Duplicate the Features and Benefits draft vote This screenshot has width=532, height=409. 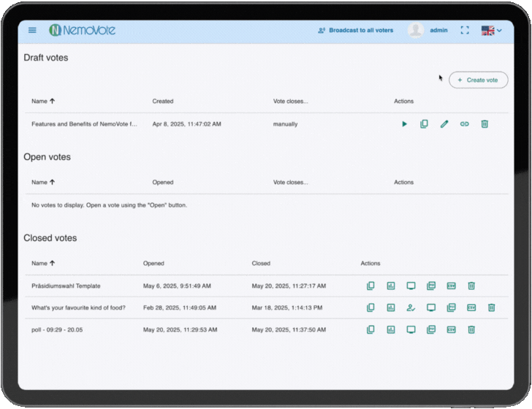[424, 123]
